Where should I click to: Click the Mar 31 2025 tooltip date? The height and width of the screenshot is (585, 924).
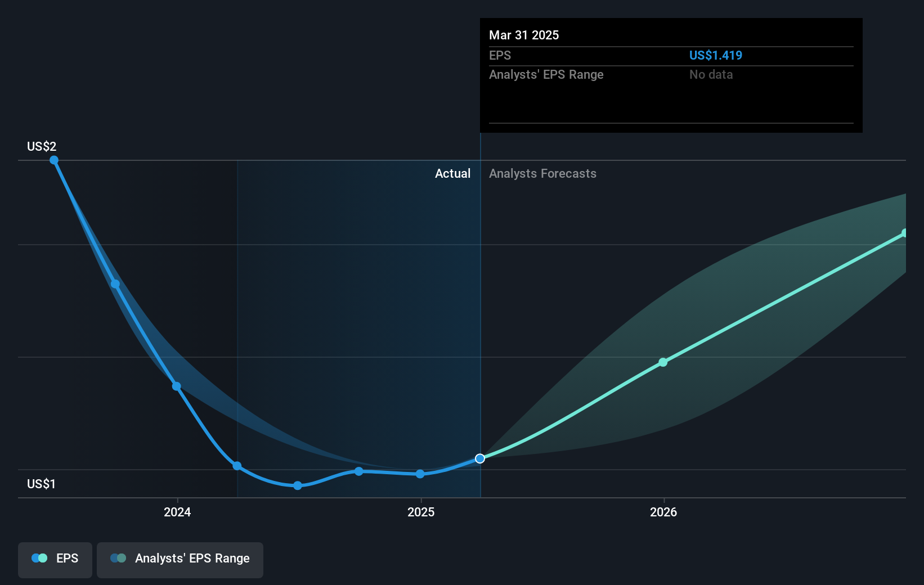524,35
